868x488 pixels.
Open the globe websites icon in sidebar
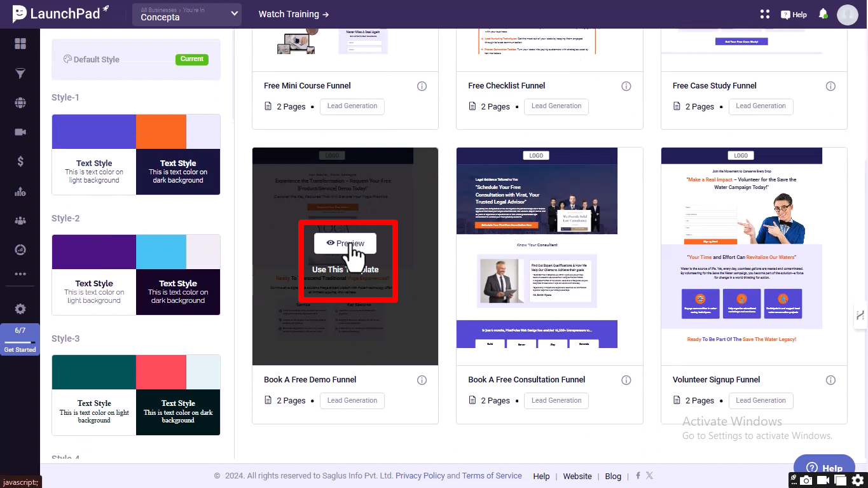click(x=20, y=103)
